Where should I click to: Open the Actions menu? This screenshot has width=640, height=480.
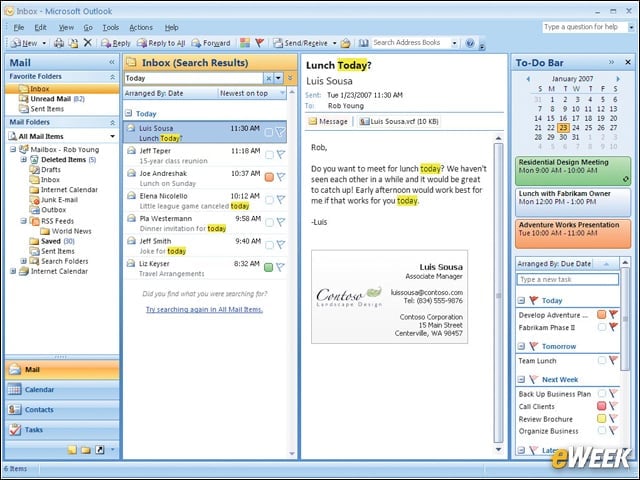point(141,27)
